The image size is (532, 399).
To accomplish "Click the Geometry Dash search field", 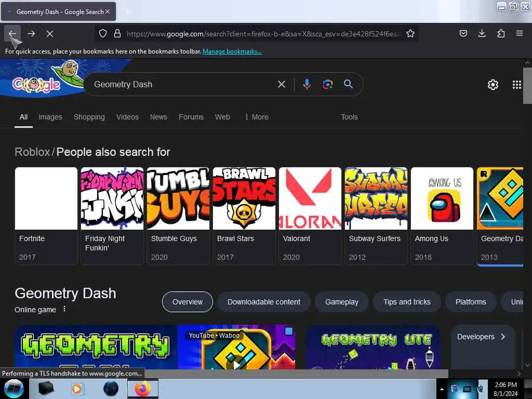I will pos(183,84).
